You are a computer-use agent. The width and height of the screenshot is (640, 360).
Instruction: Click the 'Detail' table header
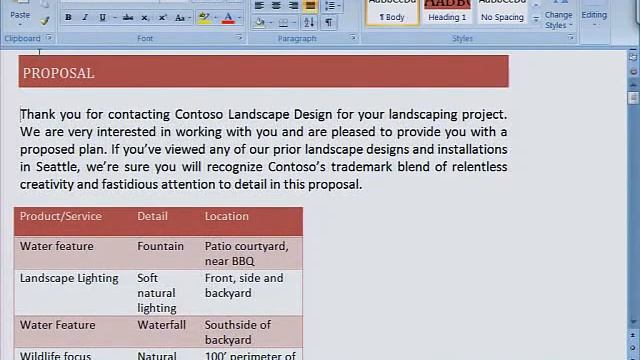point(152,216)
